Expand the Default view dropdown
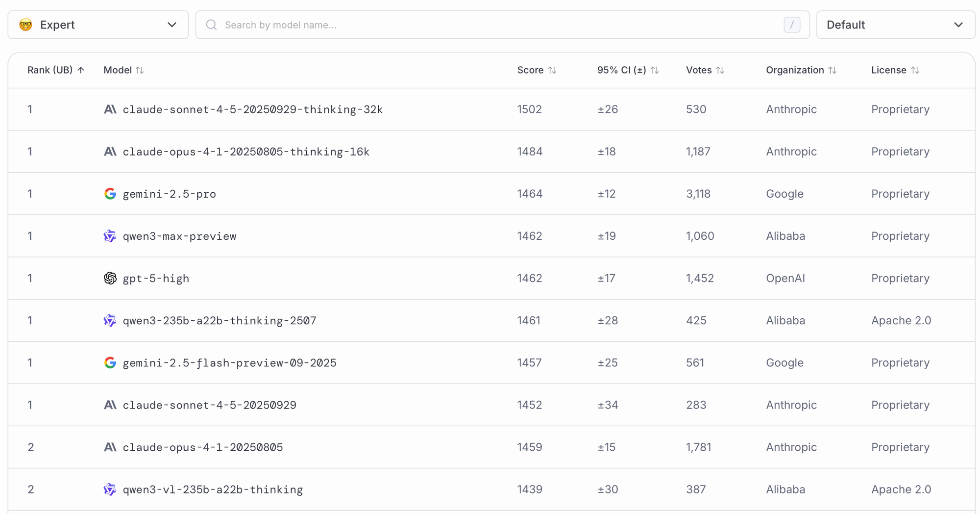The image size is (980, 514). [895, 25]
